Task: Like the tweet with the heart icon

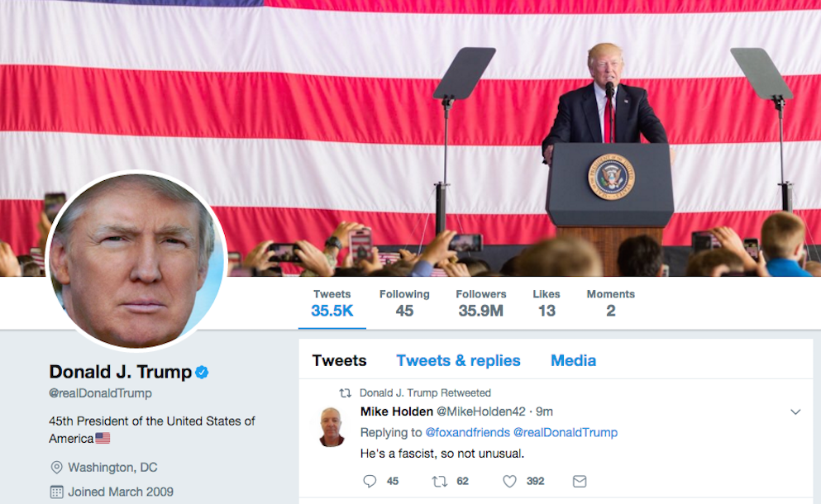Action: [509, 481]
